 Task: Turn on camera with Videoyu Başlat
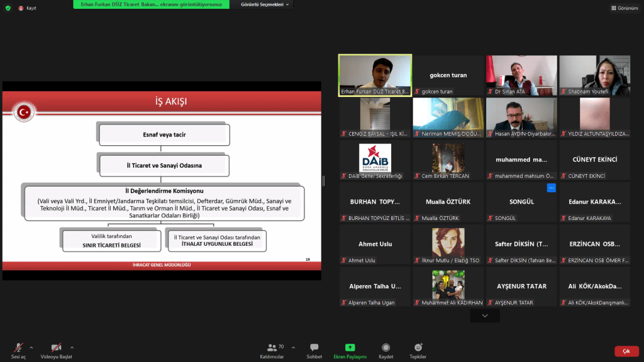tap(56, 350)
